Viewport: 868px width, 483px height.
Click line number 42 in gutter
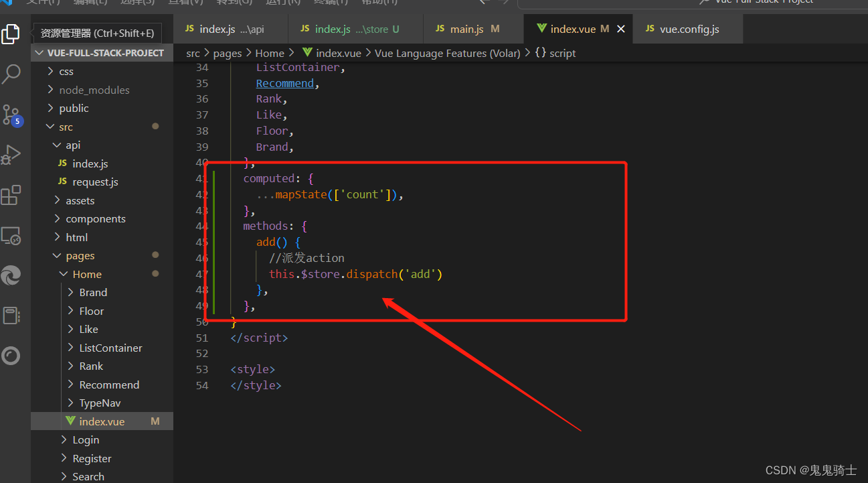(201, 194)
